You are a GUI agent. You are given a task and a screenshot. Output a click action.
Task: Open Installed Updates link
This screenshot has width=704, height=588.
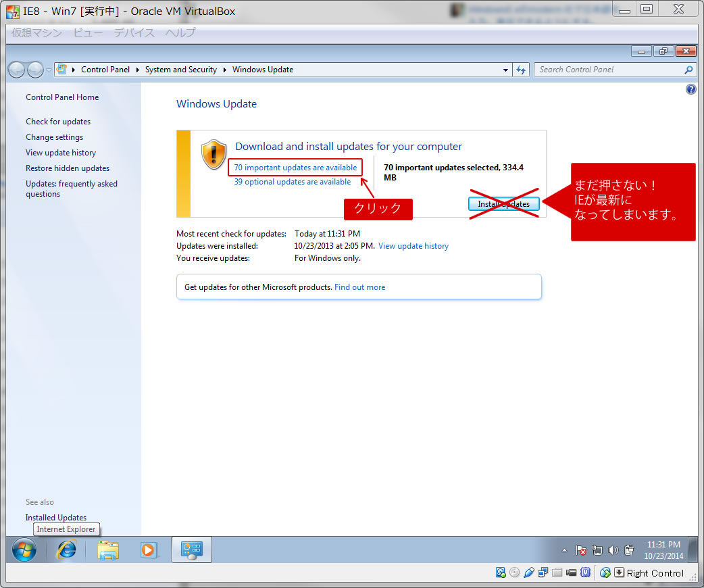[55, 518]
